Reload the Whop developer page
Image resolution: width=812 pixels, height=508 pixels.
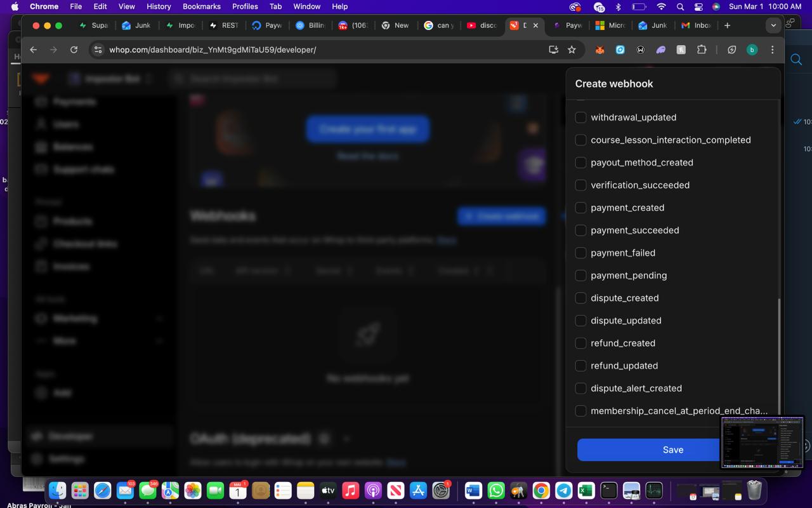[74, 50]
